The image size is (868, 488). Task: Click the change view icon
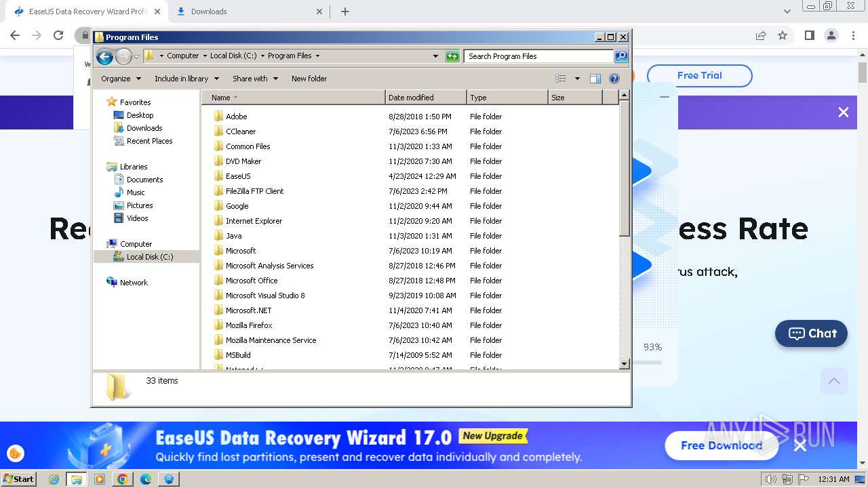[x=561, y=79]
